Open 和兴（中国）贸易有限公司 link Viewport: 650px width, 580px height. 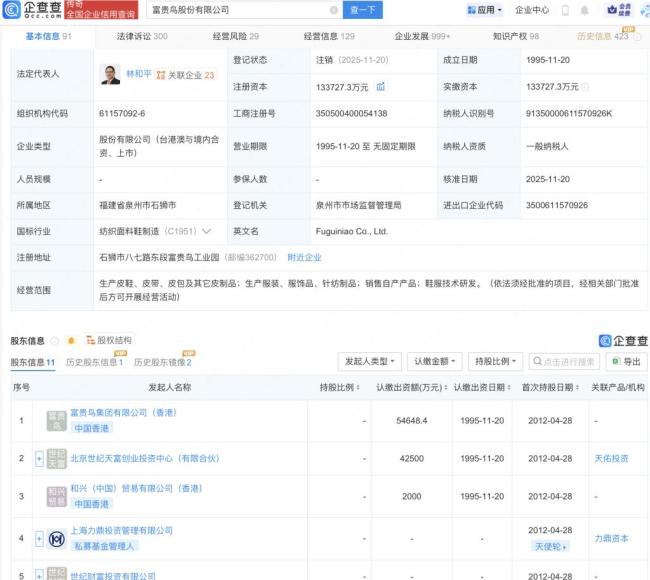136,488
